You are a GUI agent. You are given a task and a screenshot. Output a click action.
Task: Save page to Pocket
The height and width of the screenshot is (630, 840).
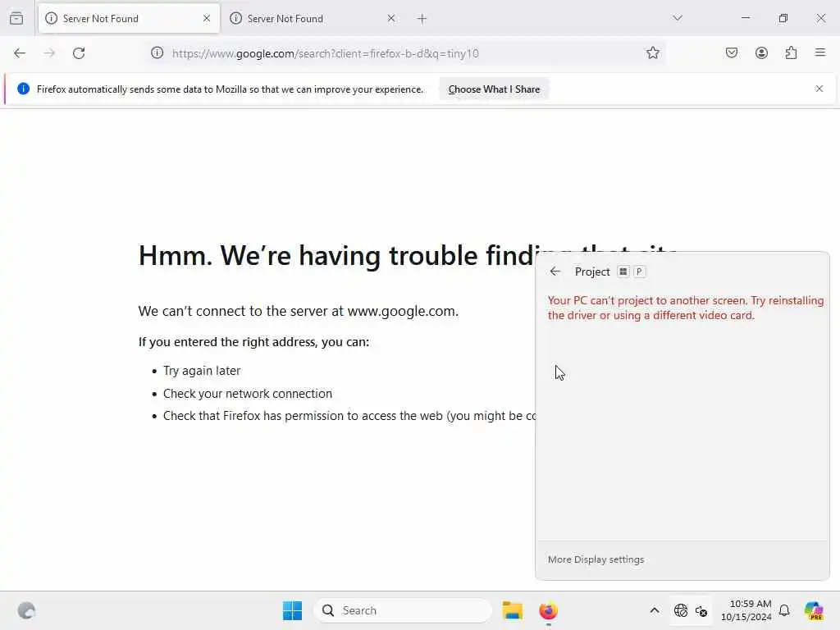point(731,52)
